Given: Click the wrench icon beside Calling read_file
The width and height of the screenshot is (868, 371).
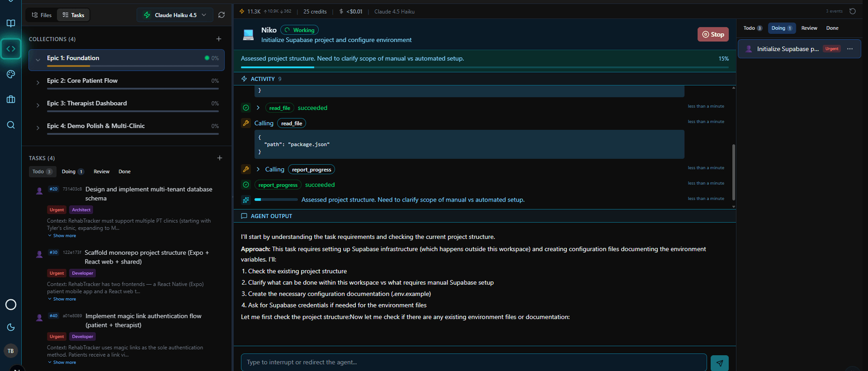Looking at the screenshot, I should pos(246,123).
